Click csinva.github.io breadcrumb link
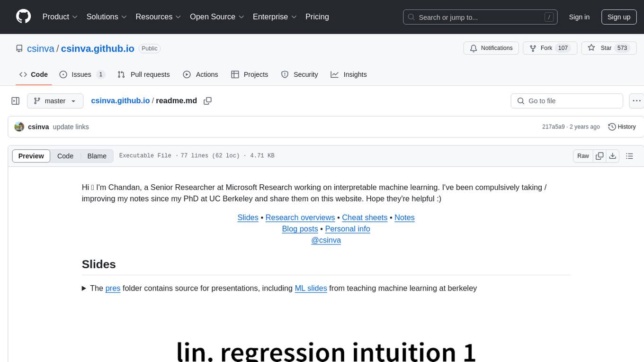 (120, 100)
